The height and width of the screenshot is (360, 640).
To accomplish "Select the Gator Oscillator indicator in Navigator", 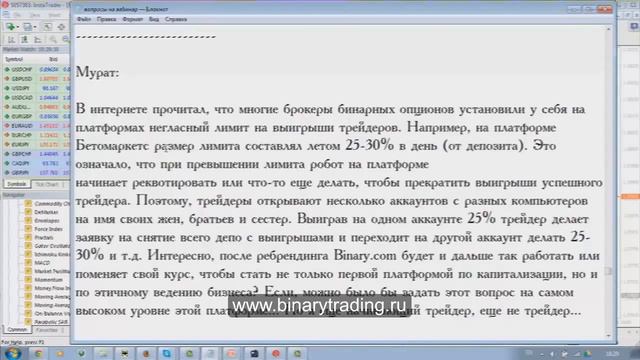I will 52,246.
